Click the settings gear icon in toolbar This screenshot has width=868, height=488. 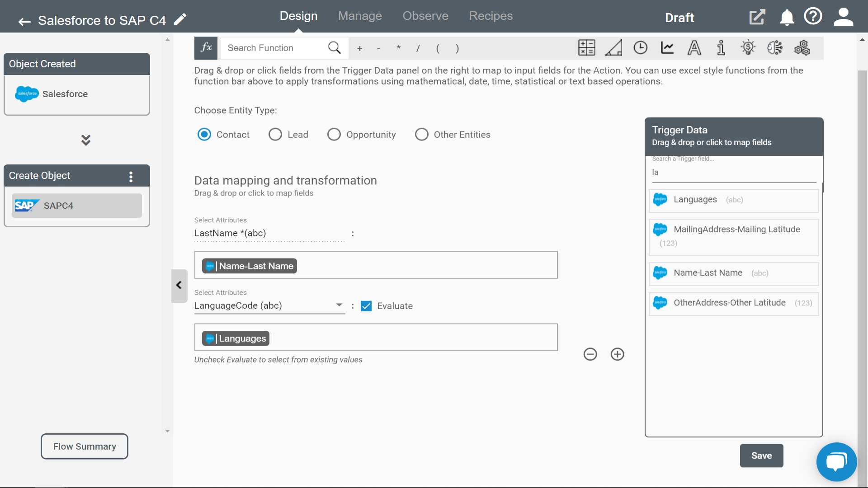click(803, 47)
